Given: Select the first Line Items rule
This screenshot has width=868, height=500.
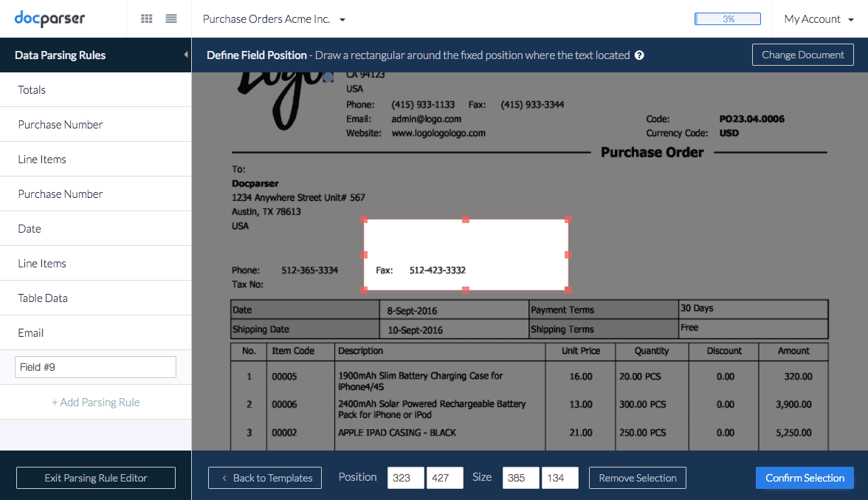Looking at the screenshot, I should click(41, 159).
